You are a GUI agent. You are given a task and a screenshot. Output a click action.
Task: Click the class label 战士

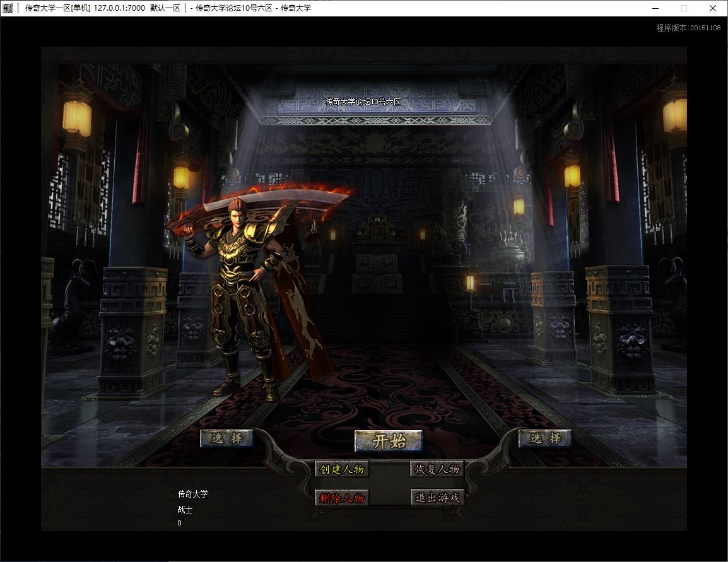185,510
